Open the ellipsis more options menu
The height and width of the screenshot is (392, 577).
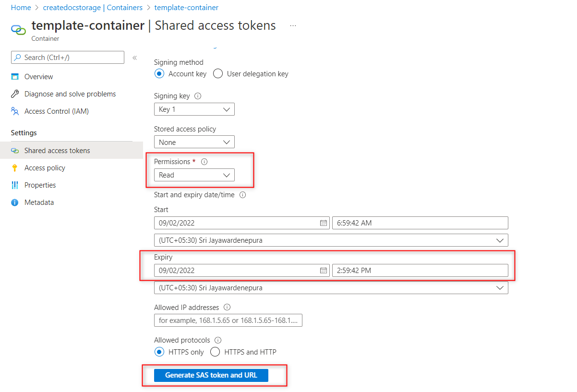[293, 25]
